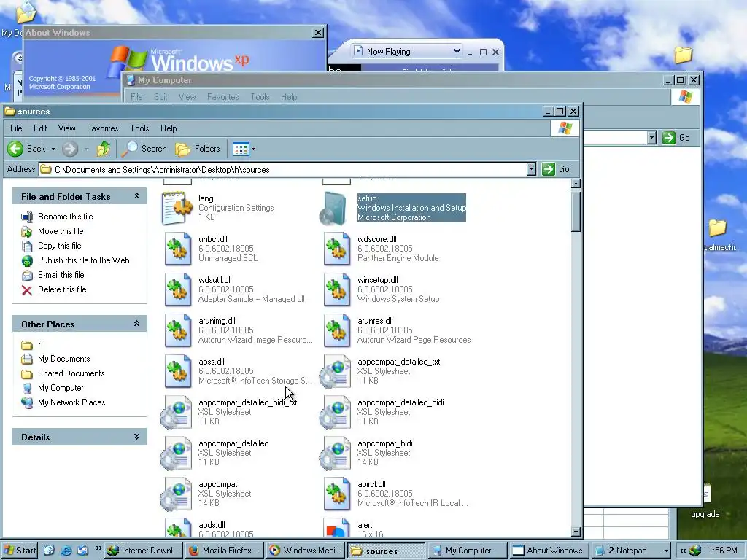Click Copy this file
Image resolution: width=747 pixels, height=560 pixels.
[60, 246]
